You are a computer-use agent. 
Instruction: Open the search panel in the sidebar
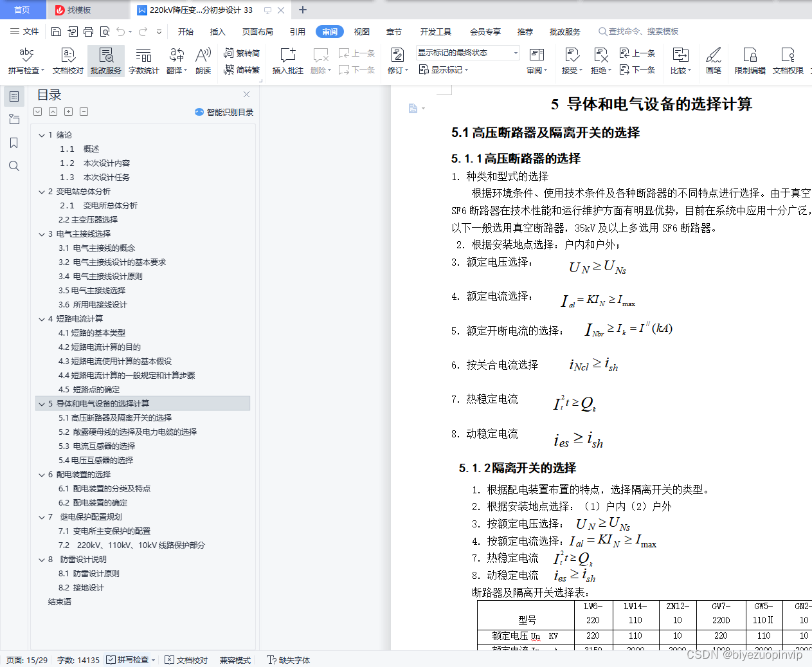(x=14, y=166)
